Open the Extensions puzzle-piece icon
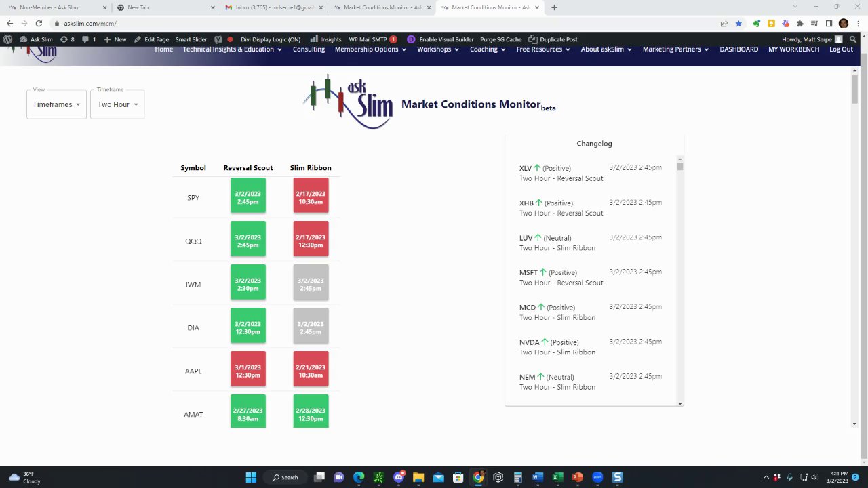The image size is (868, 488). 800,24
